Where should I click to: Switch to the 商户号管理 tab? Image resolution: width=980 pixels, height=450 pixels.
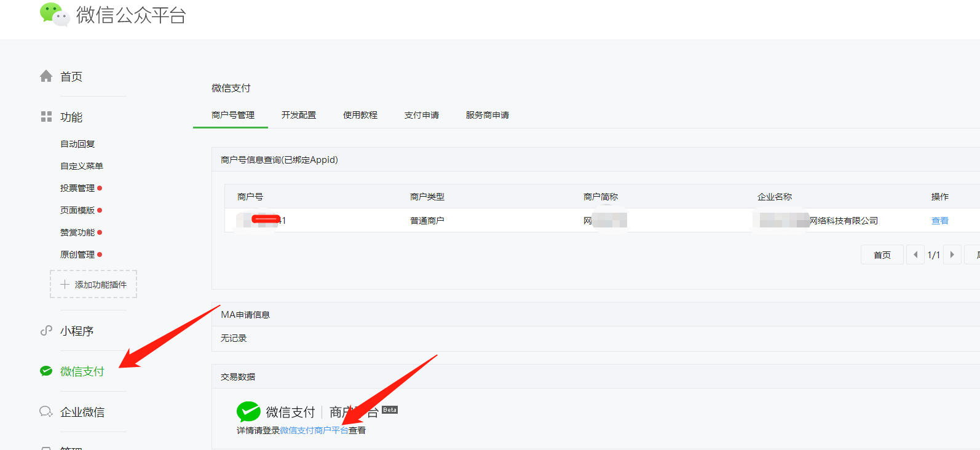click(x=233, y=115)
